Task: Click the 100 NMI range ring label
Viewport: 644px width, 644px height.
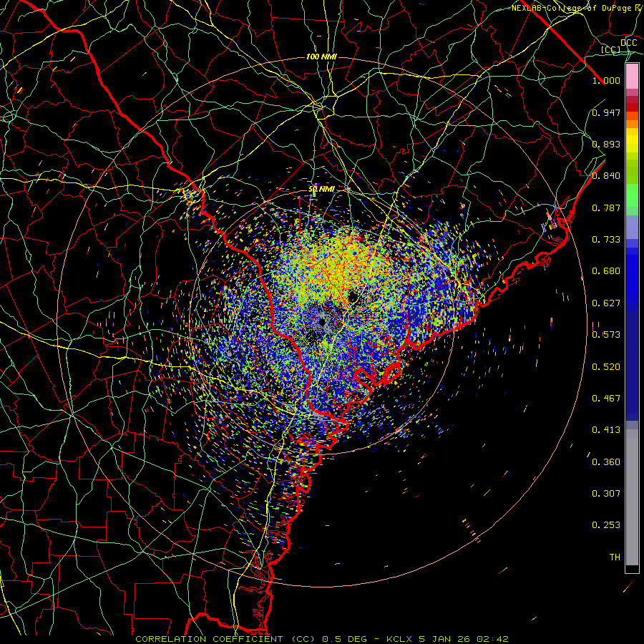Action: point(321,57)
